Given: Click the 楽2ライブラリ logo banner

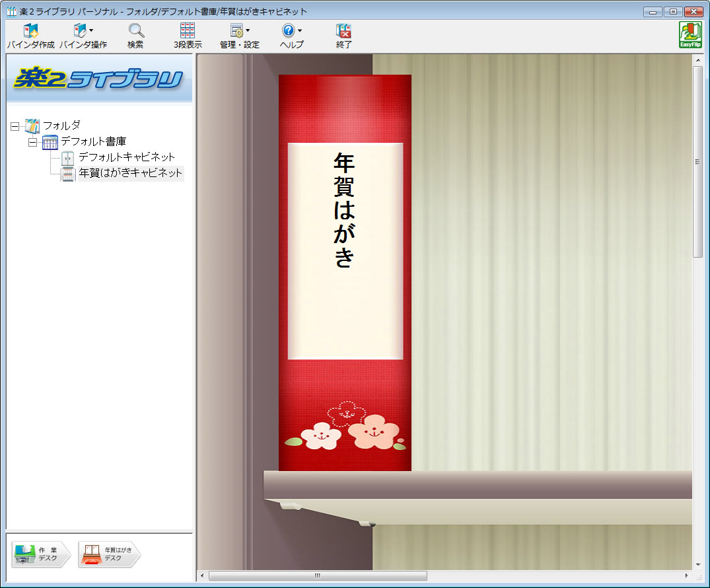Looking at the screenshot, I should coord(99,78).
